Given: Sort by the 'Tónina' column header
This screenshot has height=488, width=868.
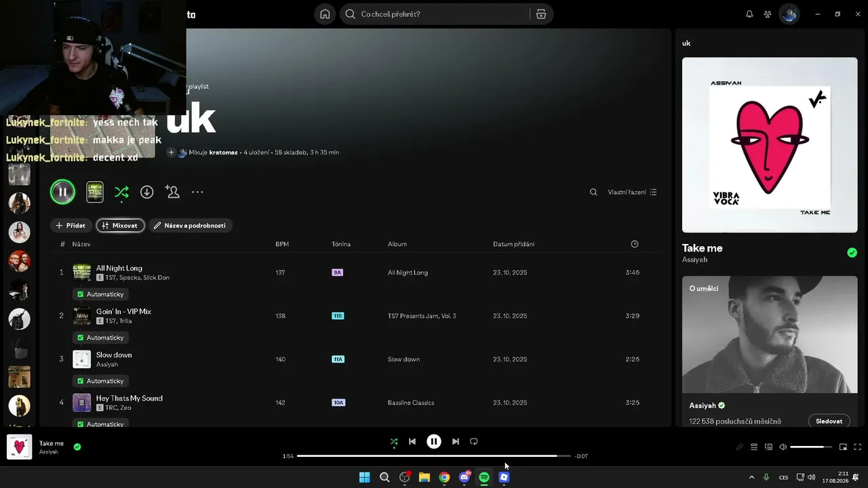Looking at the screenshot, I should click(x=341, y=244).
